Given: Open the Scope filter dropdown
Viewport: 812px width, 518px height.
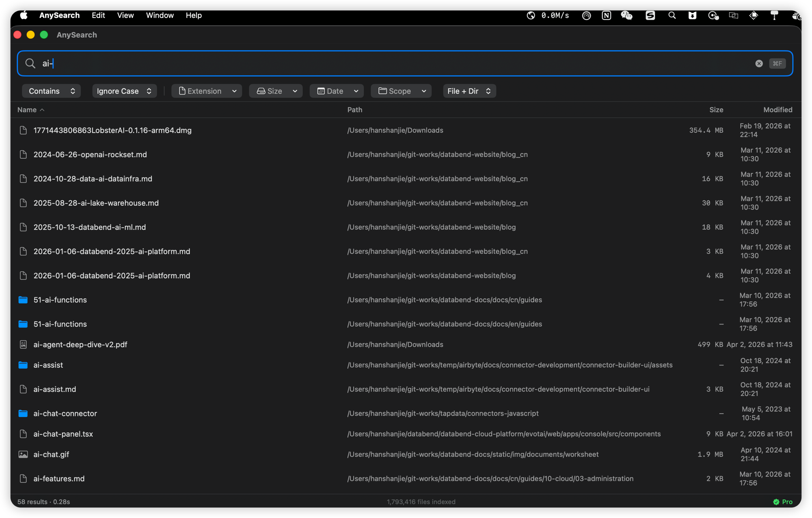Looking at the screenshot, I should 401,91.
